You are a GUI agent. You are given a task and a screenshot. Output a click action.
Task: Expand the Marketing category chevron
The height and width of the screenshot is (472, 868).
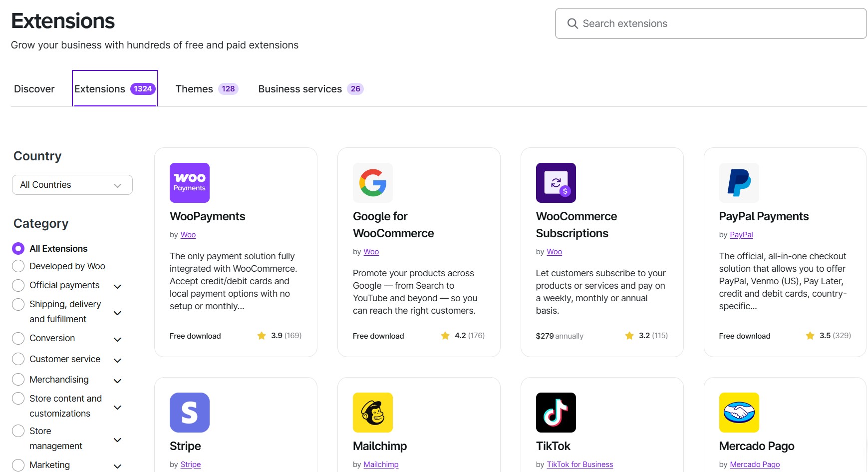tap(118, 467)
